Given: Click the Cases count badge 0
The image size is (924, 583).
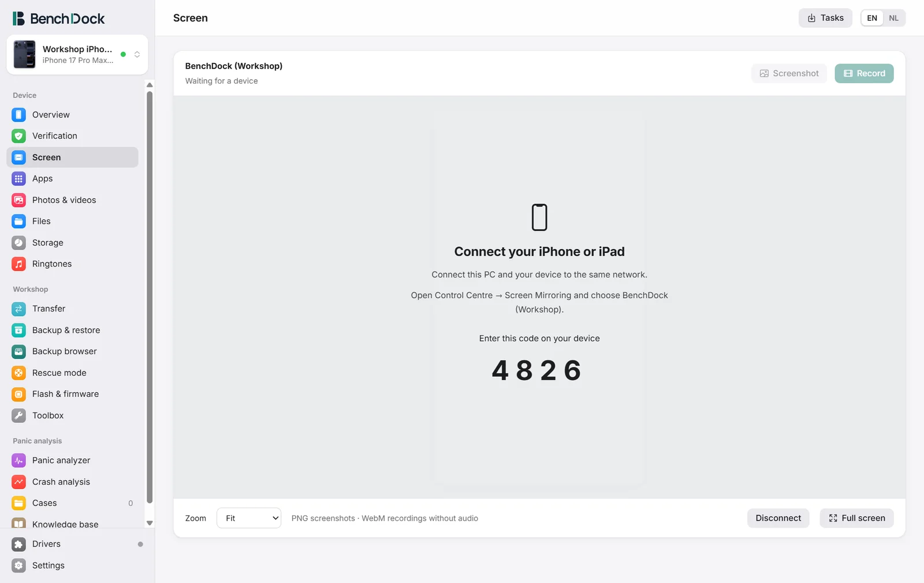Looking at the screenshot, I should (x=131, y=503).
